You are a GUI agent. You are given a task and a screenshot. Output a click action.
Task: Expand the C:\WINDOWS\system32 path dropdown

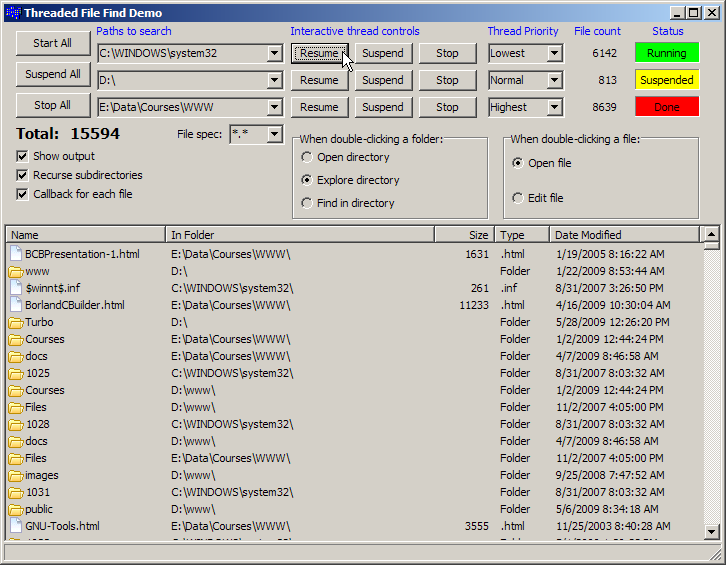275,53
